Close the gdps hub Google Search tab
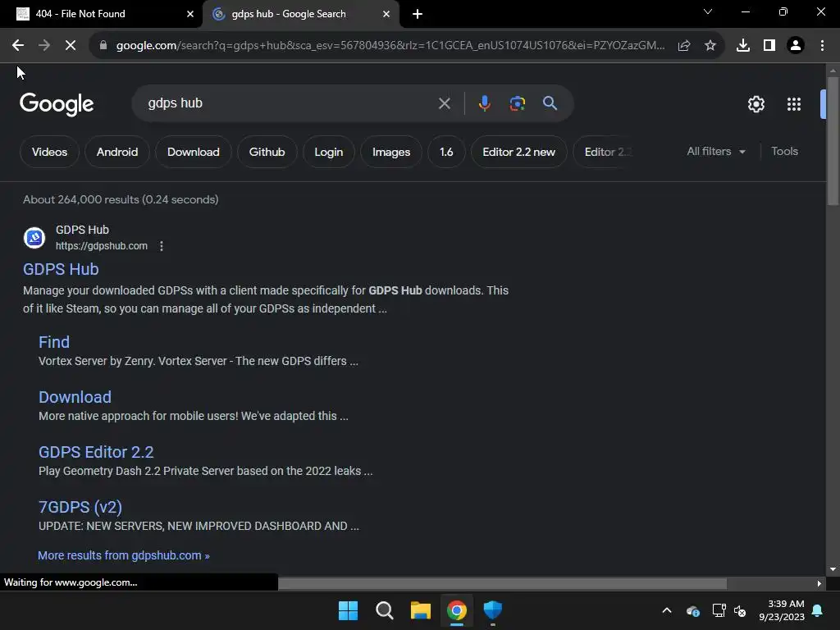 click(386, 14)
